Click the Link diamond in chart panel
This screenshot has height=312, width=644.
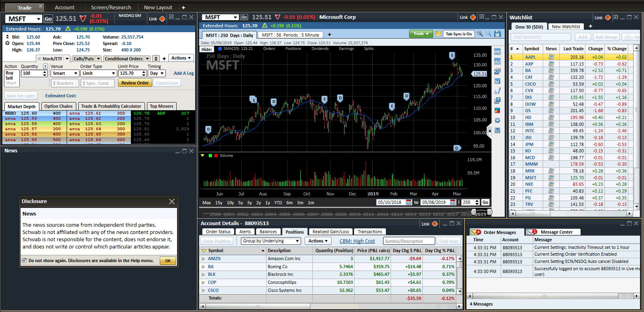(x=473, y=17)
